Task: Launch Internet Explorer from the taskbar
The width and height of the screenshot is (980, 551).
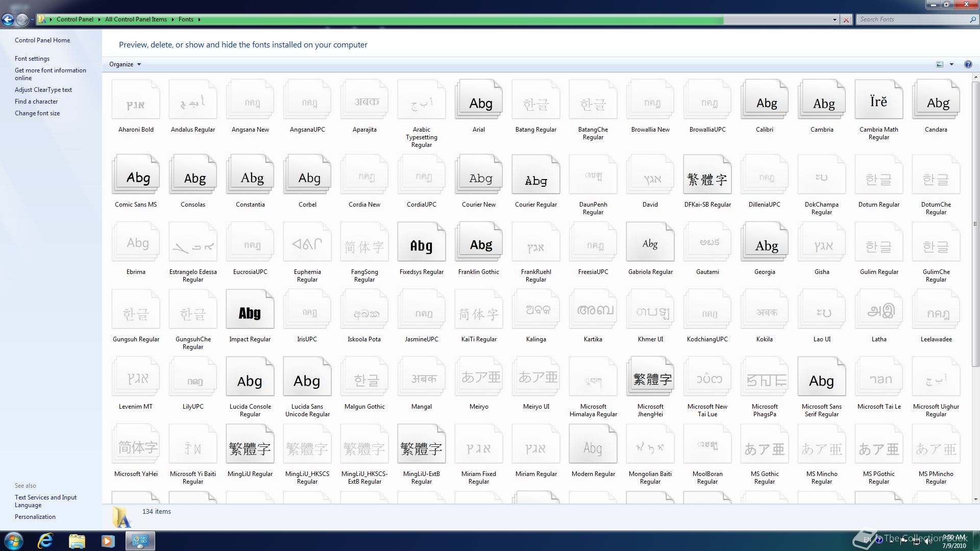Action: coord(45,541)
